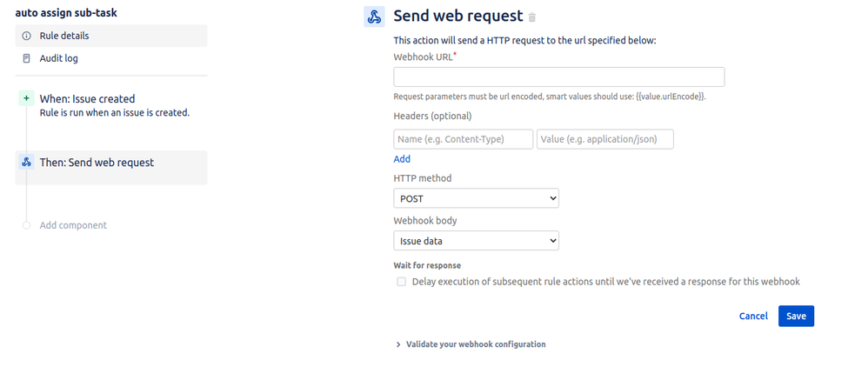The image size is (868, 387).
Task: Click the trash icon beside Send web request
Action: click(532, 17)
